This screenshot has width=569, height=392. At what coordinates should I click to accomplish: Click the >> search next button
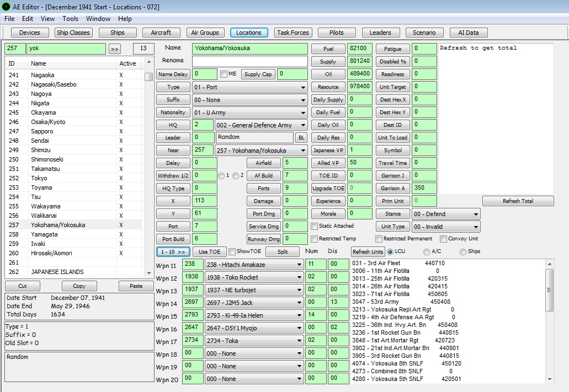pos(115,49)
